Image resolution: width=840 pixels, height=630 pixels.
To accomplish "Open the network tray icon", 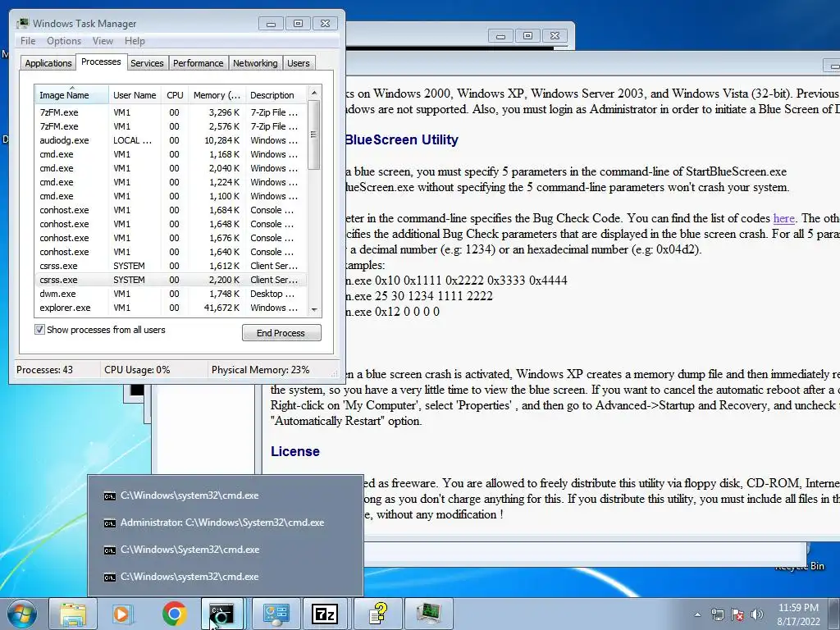I will 717,614.
